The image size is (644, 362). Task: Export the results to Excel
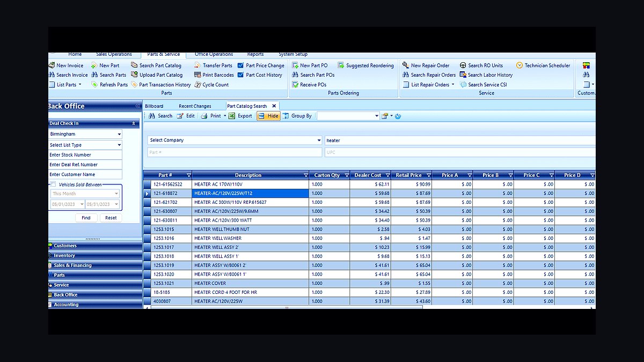[240, 116]
